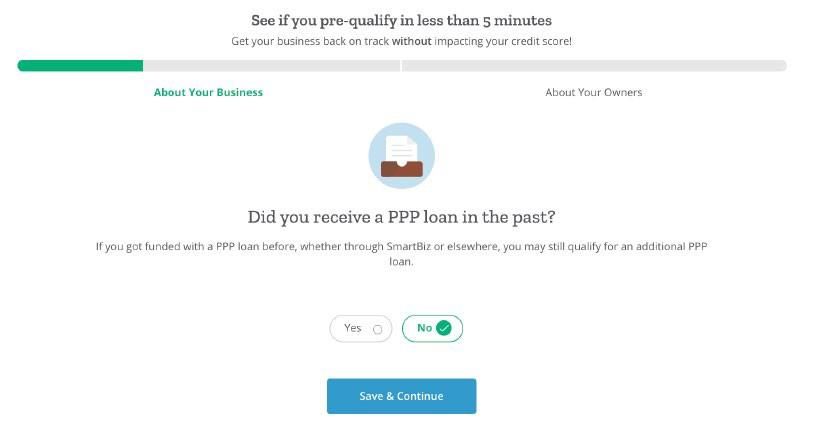The width and height of the screenshot is (830, 431).
Task: Click the brown tray in the illustration
Action: click(x=402, y=169)
